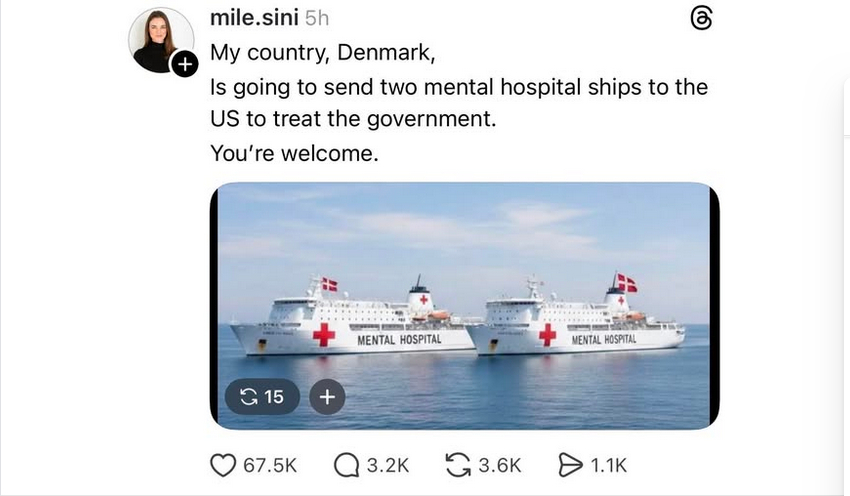Click the "You're welcome." line of post text
This screenshot has width=850, height=496.
tap(295, 154)
